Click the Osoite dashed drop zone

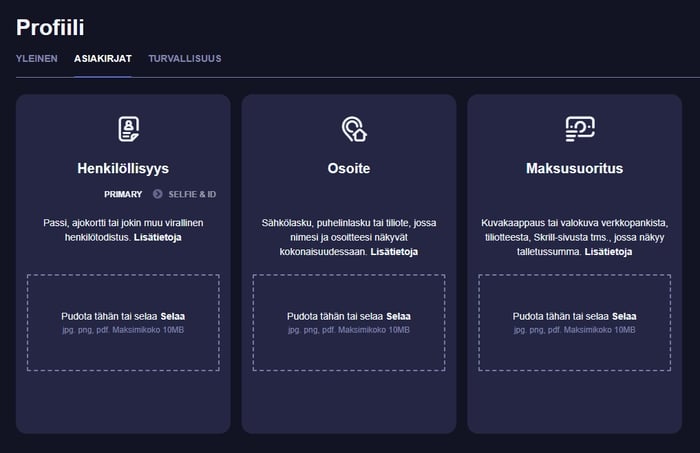(349, 323)
